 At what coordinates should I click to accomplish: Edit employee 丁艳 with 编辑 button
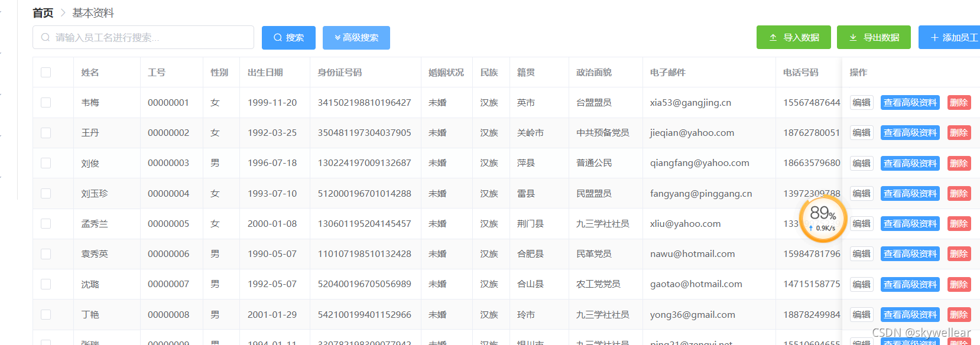point(862,314)
